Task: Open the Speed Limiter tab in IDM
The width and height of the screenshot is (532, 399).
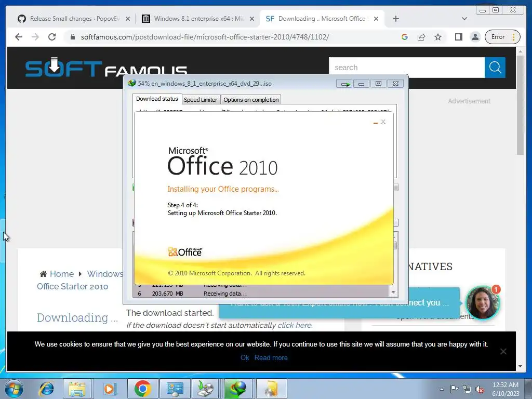Action: tap(201, 100)
